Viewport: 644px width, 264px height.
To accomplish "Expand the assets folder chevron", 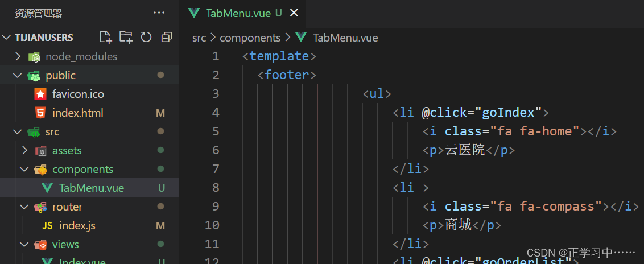I will 24,151.
